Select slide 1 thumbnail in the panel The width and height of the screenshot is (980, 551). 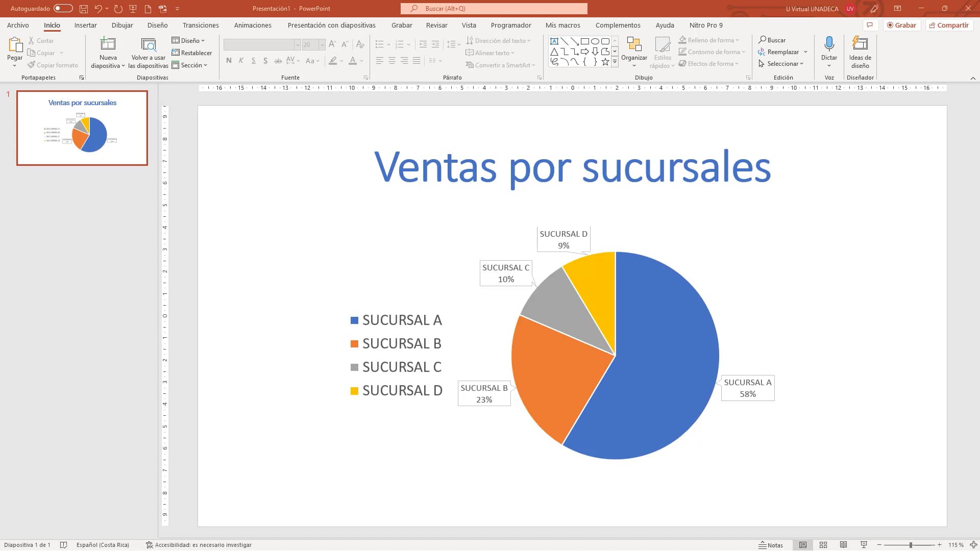[82, 128]
